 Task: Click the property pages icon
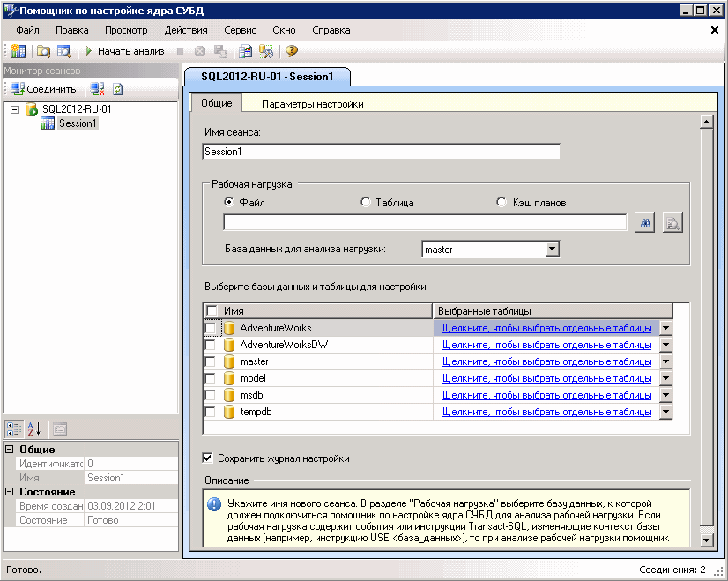coord(59,428)
